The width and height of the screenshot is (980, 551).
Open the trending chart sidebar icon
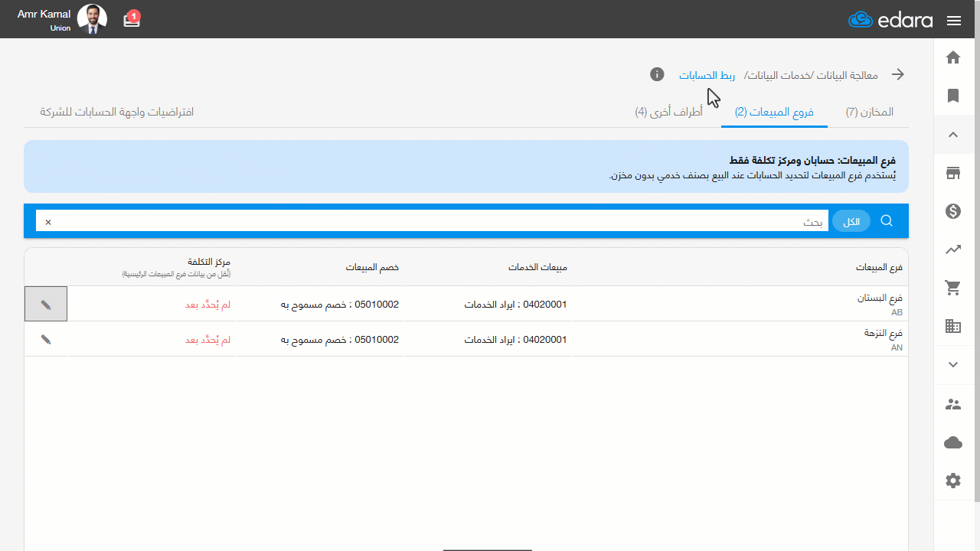pyautogui.click(x=953, y=249)
